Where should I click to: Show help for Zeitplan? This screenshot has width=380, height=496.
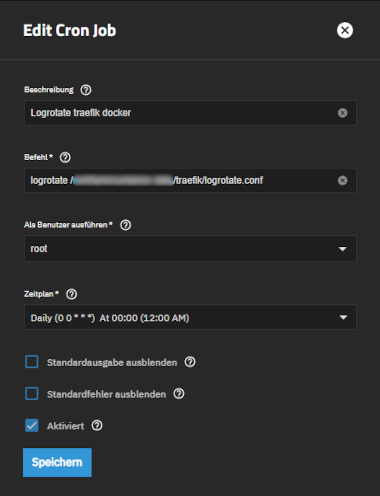pos(71,294)
